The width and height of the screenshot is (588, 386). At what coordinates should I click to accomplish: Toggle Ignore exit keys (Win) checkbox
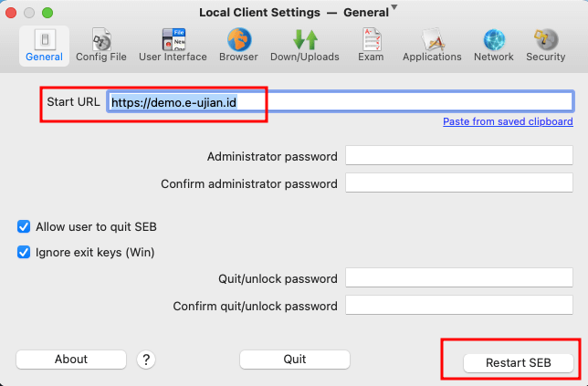point(24,252)
